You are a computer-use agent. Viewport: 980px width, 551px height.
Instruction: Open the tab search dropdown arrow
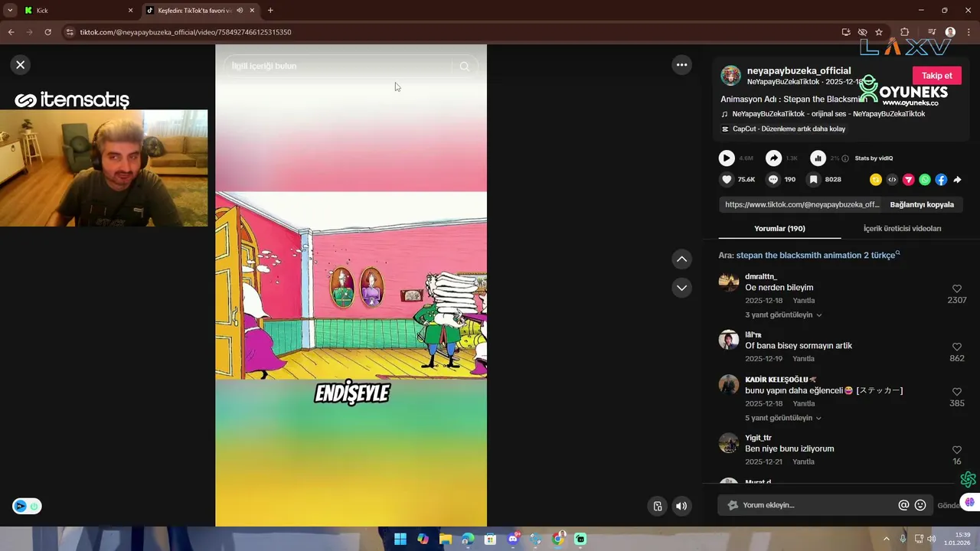point(9,11)
